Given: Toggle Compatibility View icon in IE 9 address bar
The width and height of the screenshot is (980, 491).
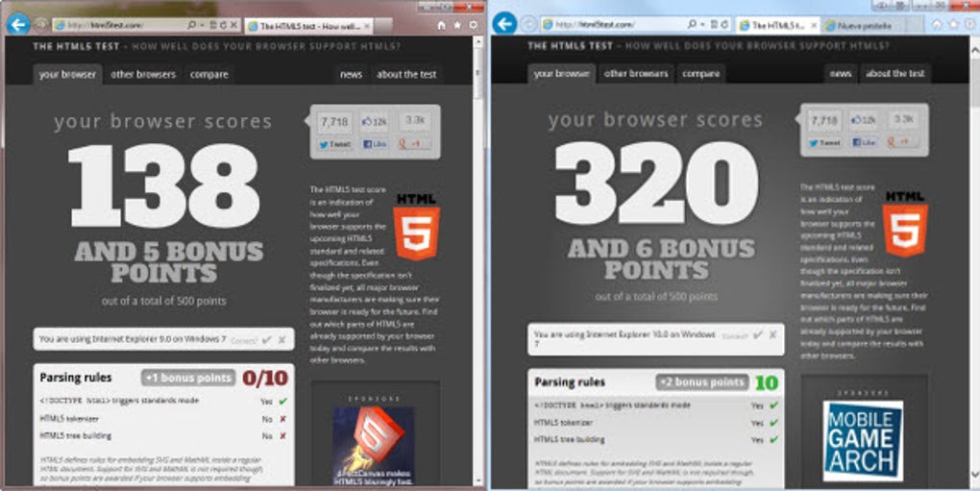Looking at the screenshot, I should coord(213,25).
